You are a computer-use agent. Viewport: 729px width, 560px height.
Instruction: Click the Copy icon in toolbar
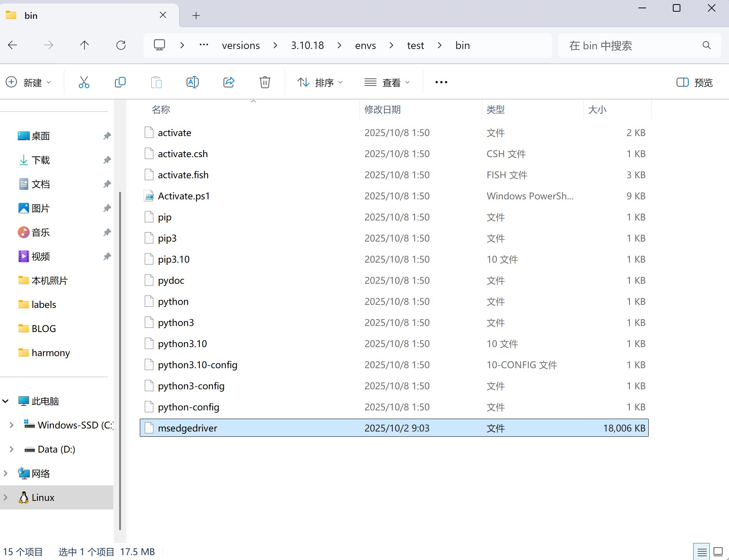point(120,82)
